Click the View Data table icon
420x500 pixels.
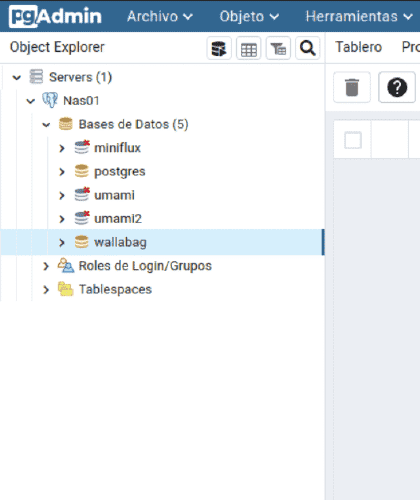249,48
